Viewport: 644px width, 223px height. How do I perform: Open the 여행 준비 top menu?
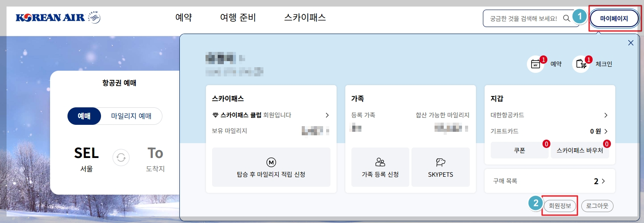click(238, 18)
